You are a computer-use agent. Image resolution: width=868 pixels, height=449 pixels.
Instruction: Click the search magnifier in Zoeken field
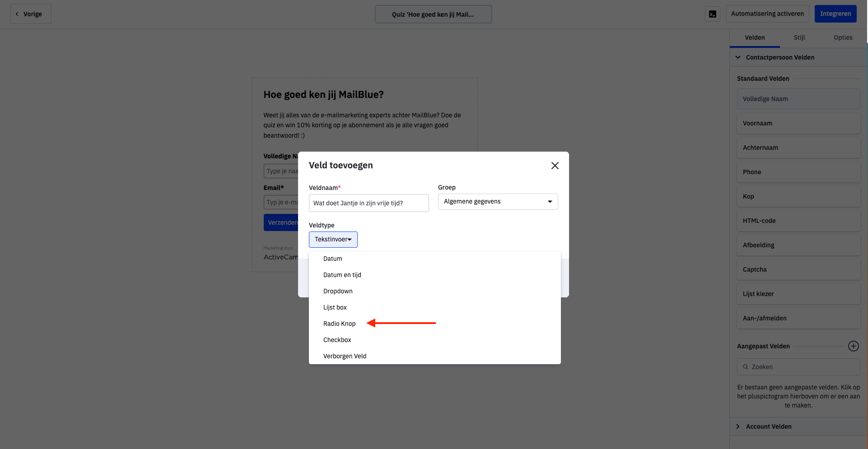coord(746,367)
